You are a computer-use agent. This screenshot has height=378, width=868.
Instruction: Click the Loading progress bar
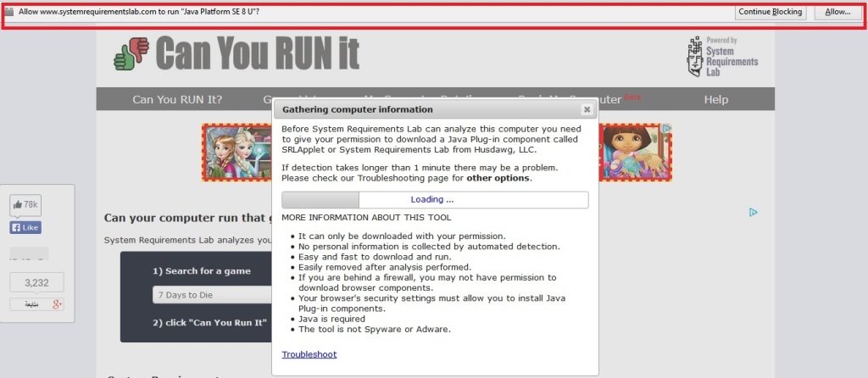click(435, 200)
